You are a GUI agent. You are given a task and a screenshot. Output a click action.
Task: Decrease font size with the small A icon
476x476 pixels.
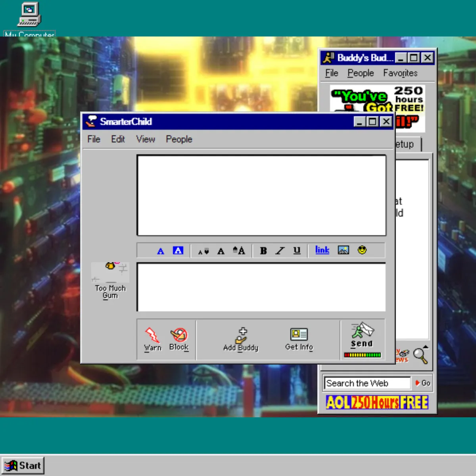tap(203, 251)
